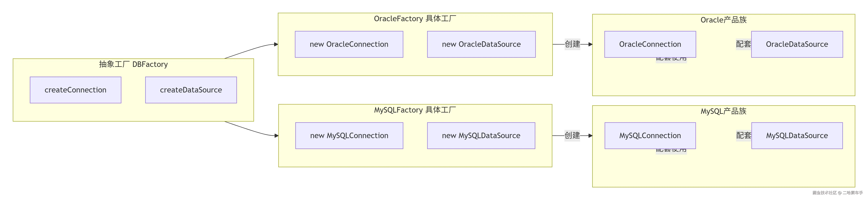868x200 pixels.
Task: Click 创建 label on the MySQL arrow
Action: (x=572, y=135)
